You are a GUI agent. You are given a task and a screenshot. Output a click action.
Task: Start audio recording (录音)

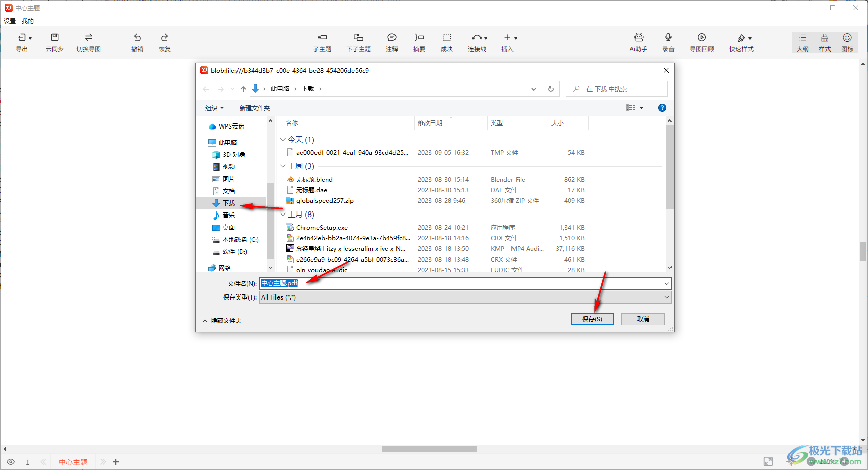pyautogui.click(x=668, y=42)
